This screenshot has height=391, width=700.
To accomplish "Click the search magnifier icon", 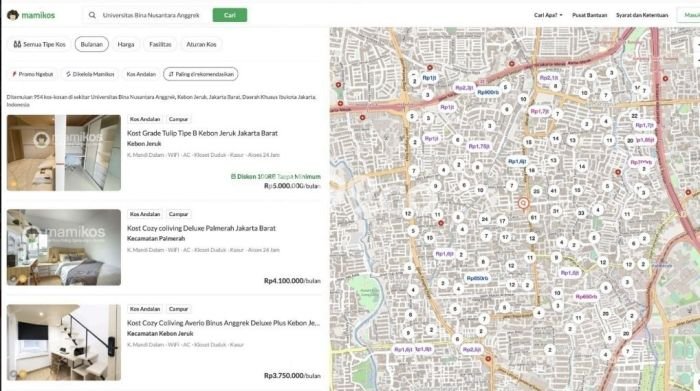I will [92, 15].
